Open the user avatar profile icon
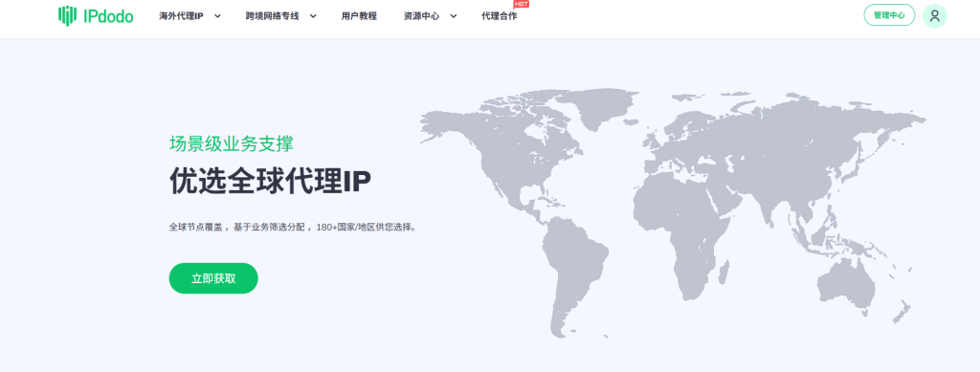 tap(934, 15)
